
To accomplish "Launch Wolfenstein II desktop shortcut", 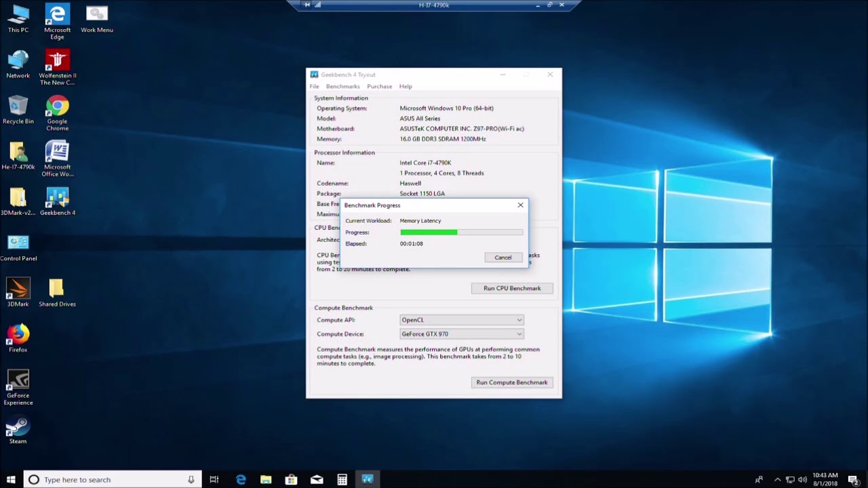I will pyautogui.click(x=57, y=68).
